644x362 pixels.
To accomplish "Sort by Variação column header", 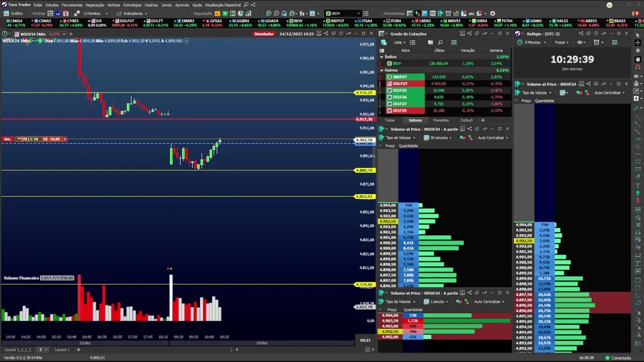I will [x=467, y=50].
